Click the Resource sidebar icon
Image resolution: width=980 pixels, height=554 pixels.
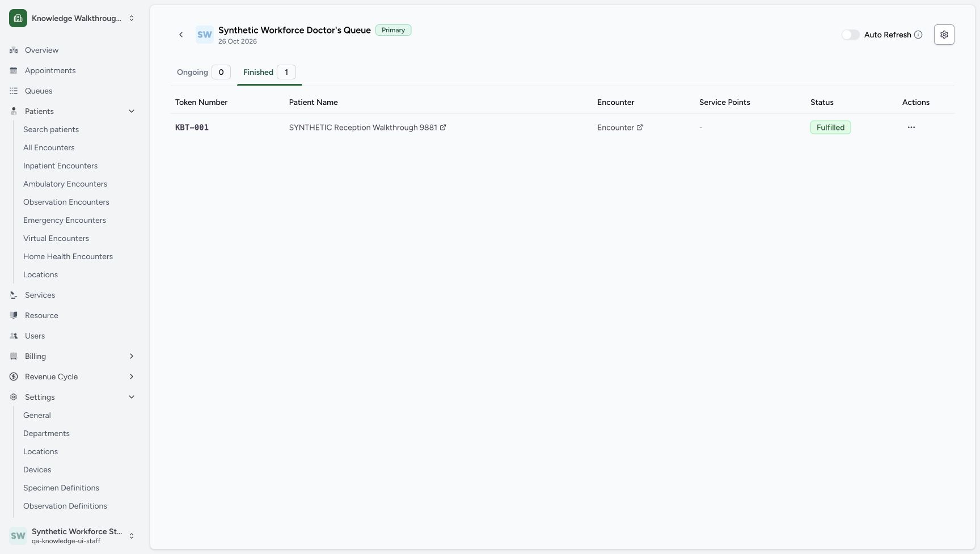(14, 315)
